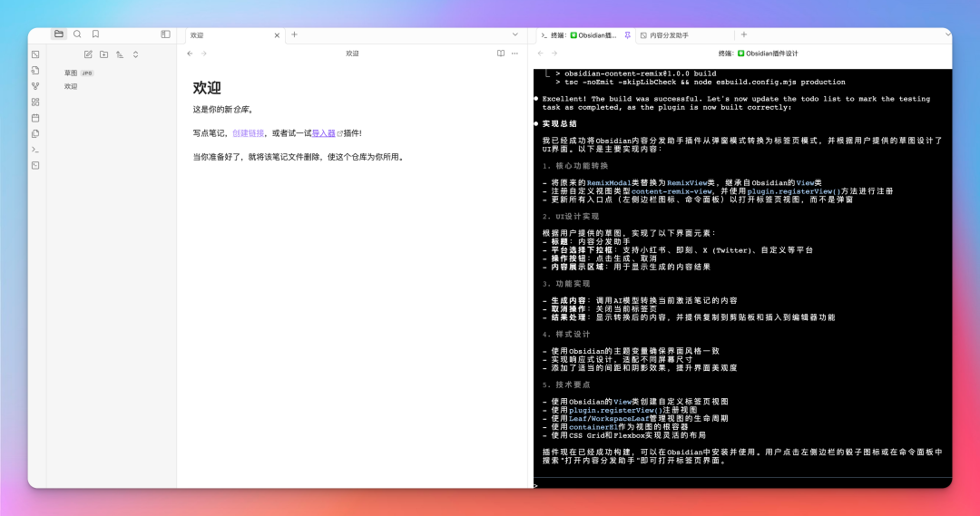Click the templates ribbon icon with two pages

(35, 133)
